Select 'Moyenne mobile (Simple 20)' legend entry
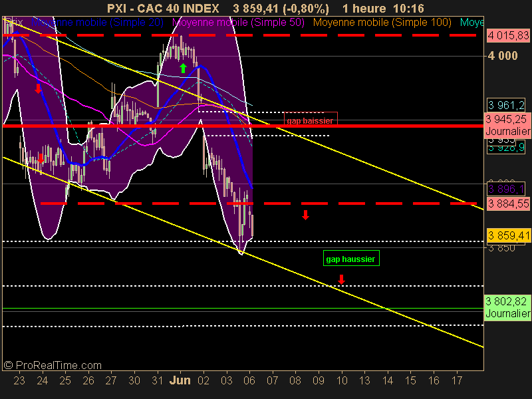532x399 pixels. point(97,23)
